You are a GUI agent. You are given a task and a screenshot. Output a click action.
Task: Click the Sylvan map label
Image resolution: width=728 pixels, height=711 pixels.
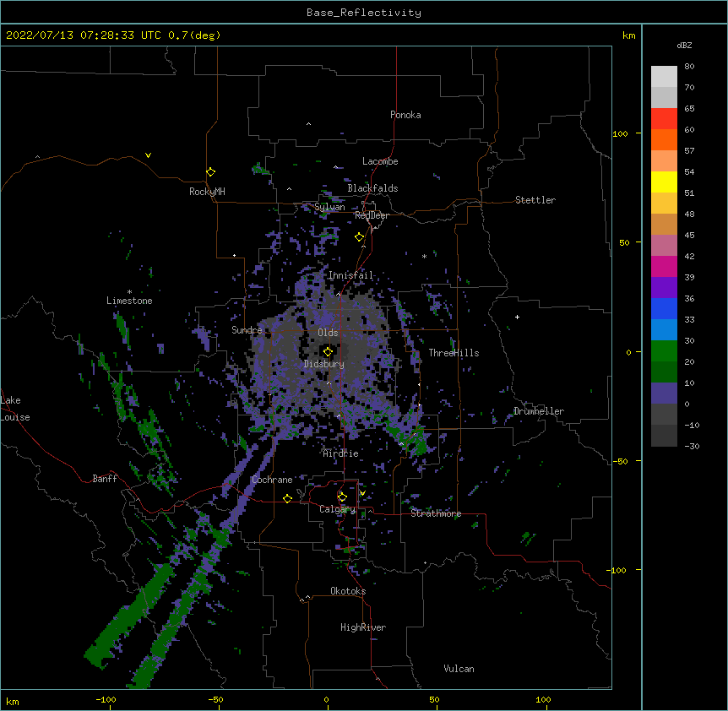329,207
